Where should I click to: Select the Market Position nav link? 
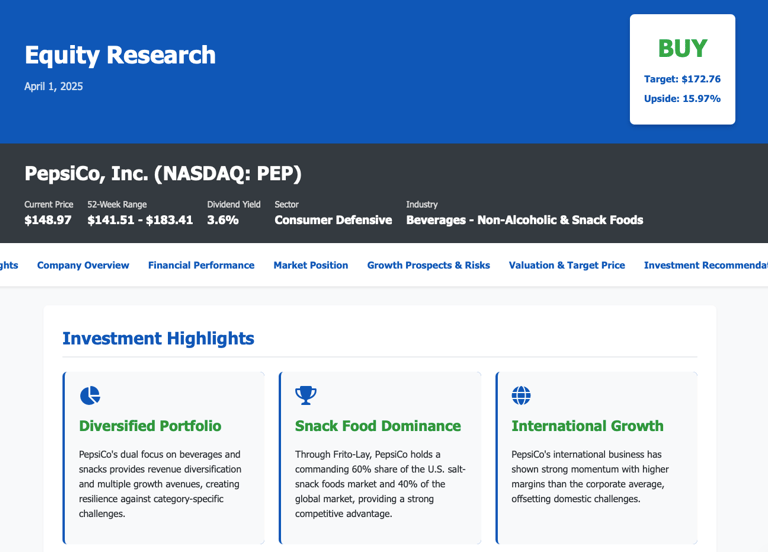tap(311, 265)
